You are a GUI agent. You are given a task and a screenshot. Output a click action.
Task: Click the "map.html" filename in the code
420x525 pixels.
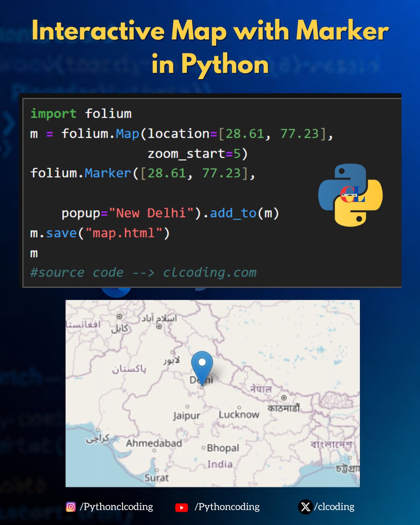124,233
